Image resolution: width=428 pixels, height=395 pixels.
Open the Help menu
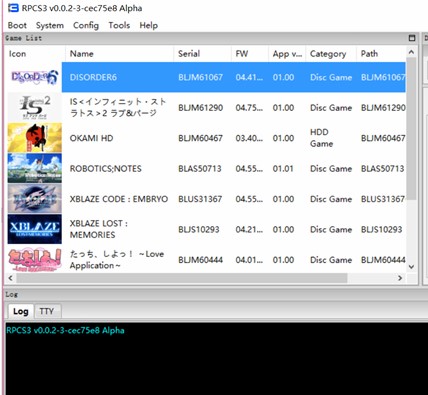pyautogui.click(x=149, y=25)
